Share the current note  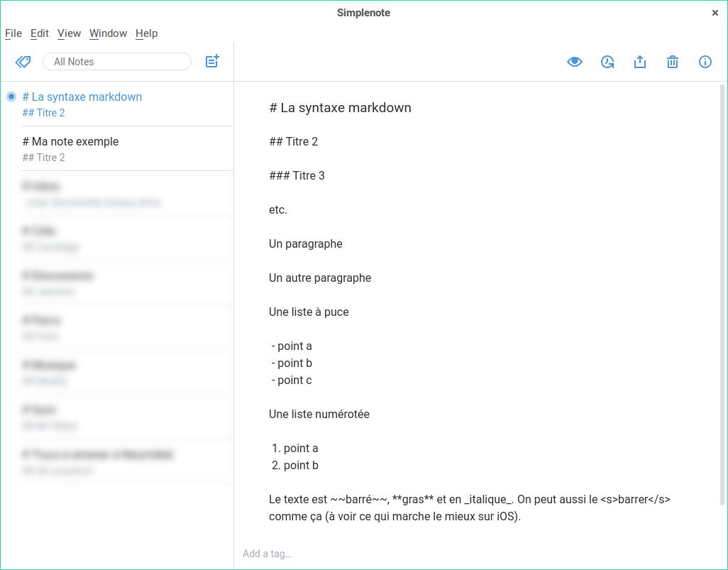tap(640, 62)
